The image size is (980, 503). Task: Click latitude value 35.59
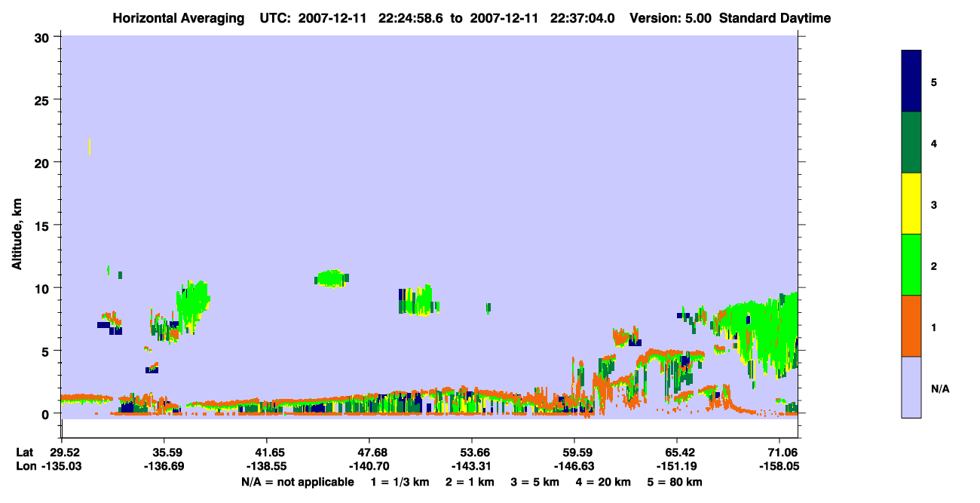(164, 452)
